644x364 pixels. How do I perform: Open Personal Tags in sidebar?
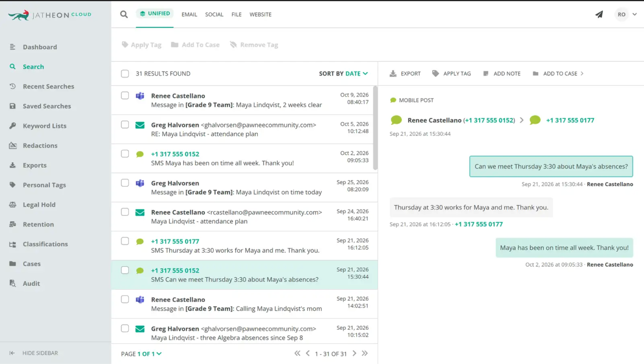coord(44,185)
